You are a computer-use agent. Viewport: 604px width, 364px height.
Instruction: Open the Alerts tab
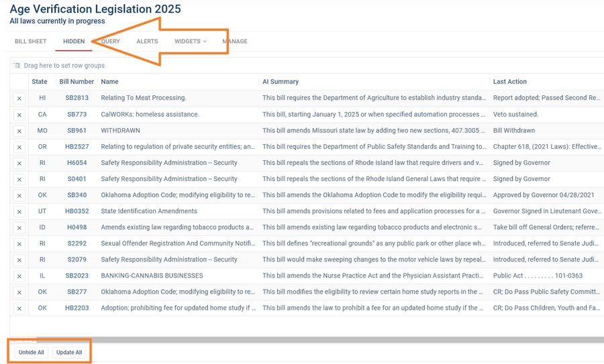coord(147,42)
